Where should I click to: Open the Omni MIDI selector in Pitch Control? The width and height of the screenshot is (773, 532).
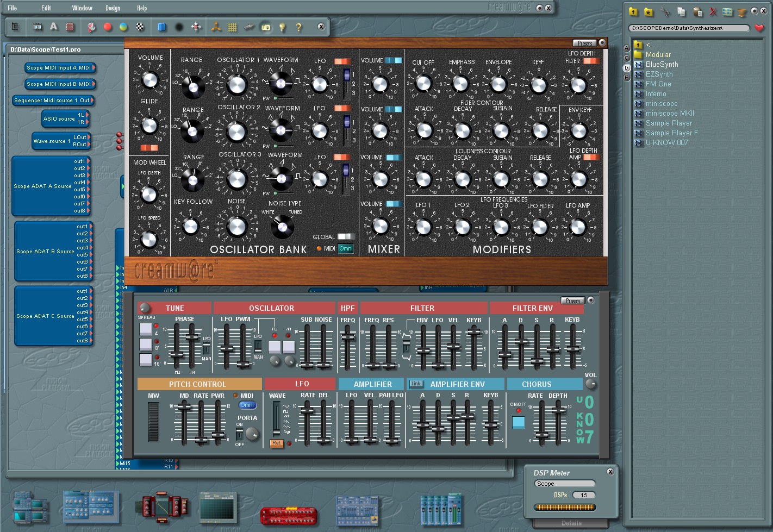pos(247,405)
